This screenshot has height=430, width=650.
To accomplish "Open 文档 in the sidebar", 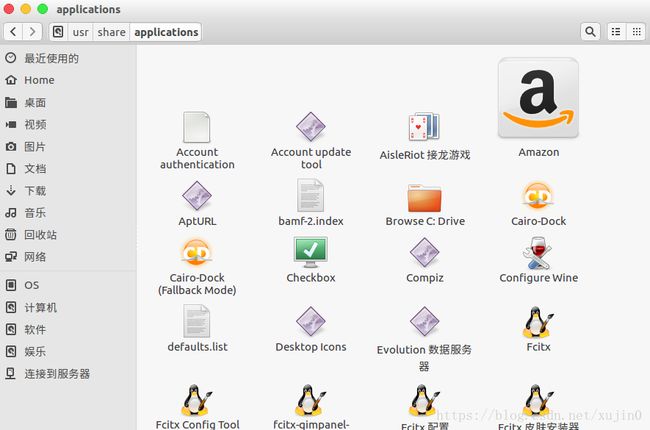I will 68,168.
